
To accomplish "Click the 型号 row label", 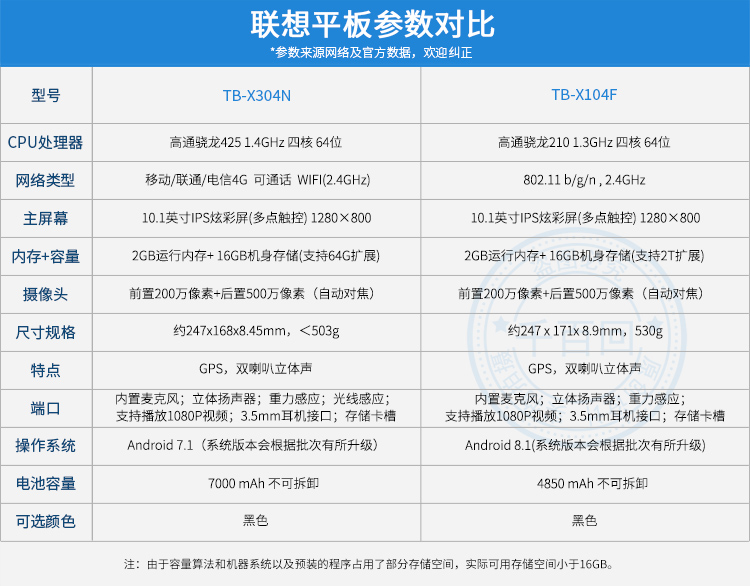I will pos(46,96).
